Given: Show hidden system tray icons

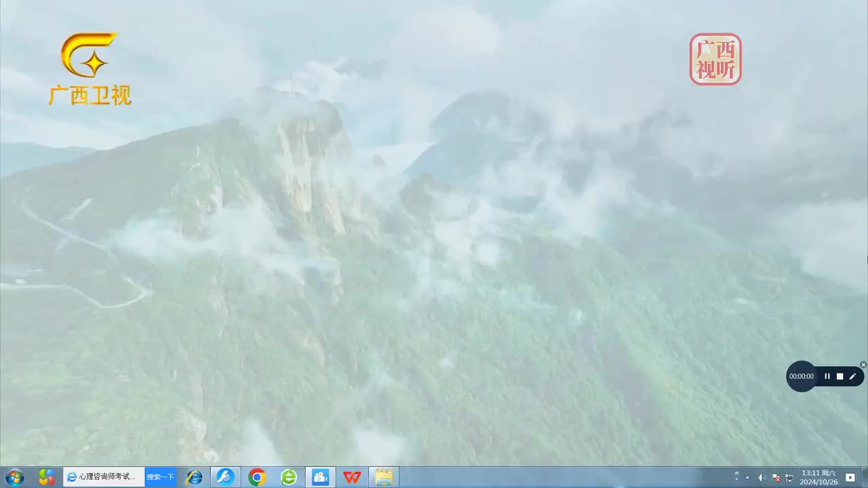Looking at the screenshot, I should tap(748, 478).
